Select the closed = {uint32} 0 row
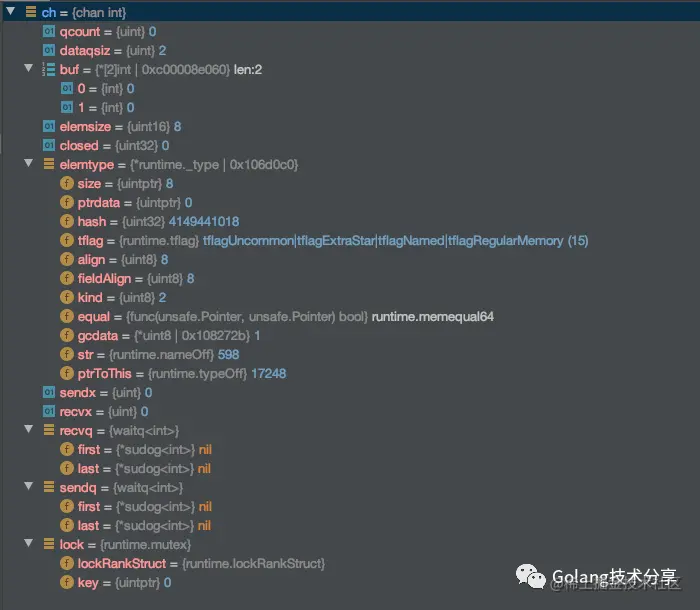 [x=350, y=145]
